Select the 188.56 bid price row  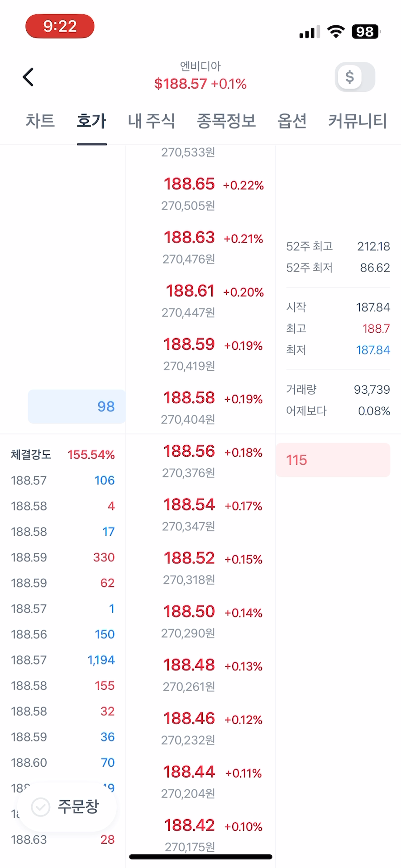click(200, 460)
